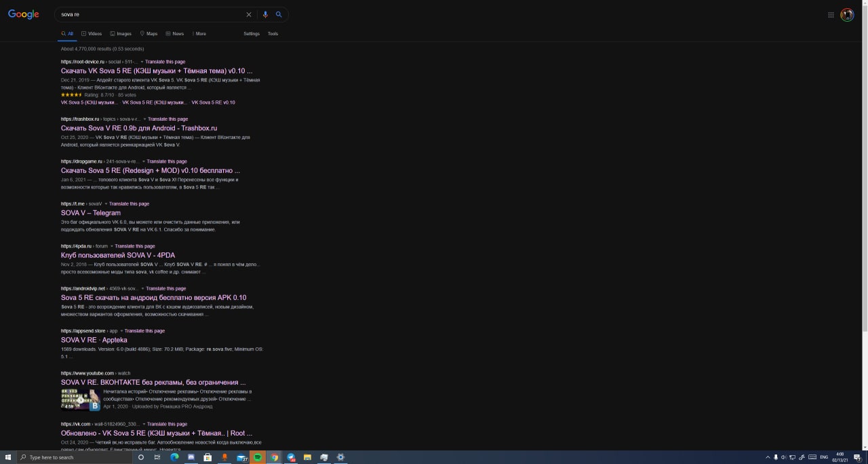Open the gear Settings app on taskbar

point(340,457)
